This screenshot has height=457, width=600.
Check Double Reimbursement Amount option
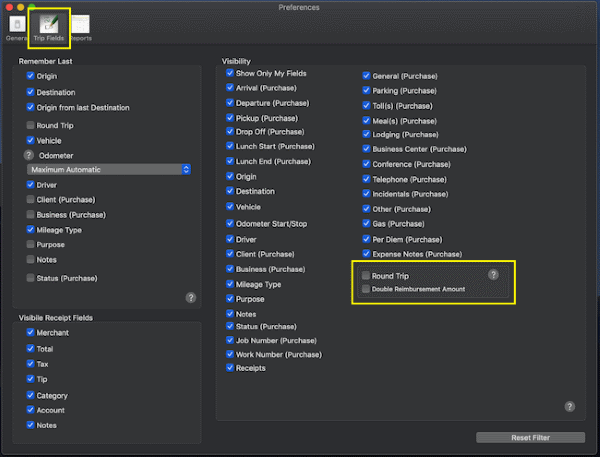click(367, 289)
